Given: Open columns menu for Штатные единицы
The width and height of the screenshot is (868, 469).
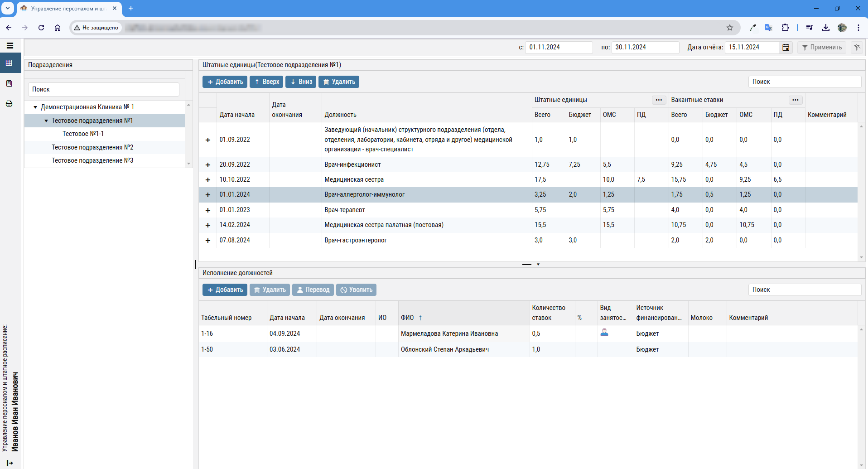Looking at the screenshot, I should click(659, 100).
